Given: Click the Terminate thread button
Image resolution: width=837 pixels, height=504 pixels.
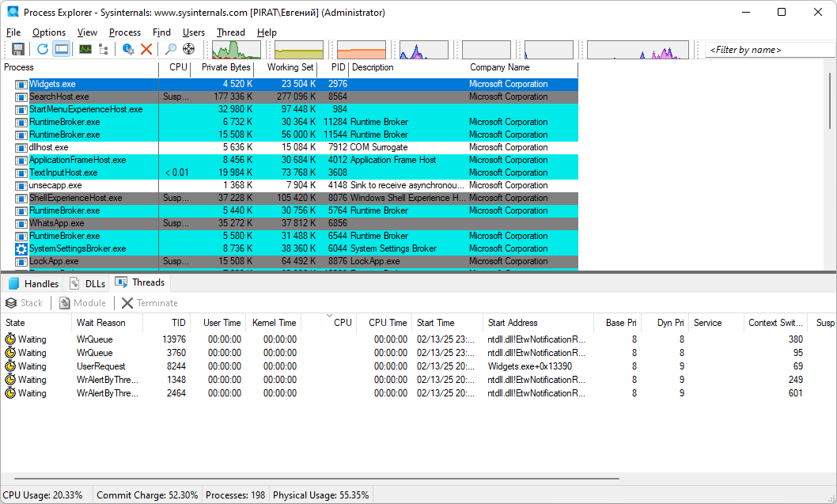Looking at the screenshot, I should coord(150,303).
